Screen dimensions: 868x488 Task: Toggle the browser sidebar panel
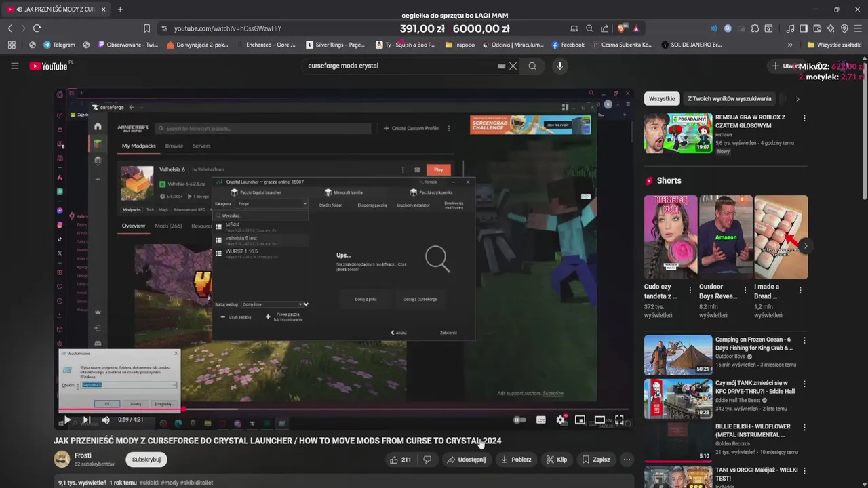coord(804,28)
